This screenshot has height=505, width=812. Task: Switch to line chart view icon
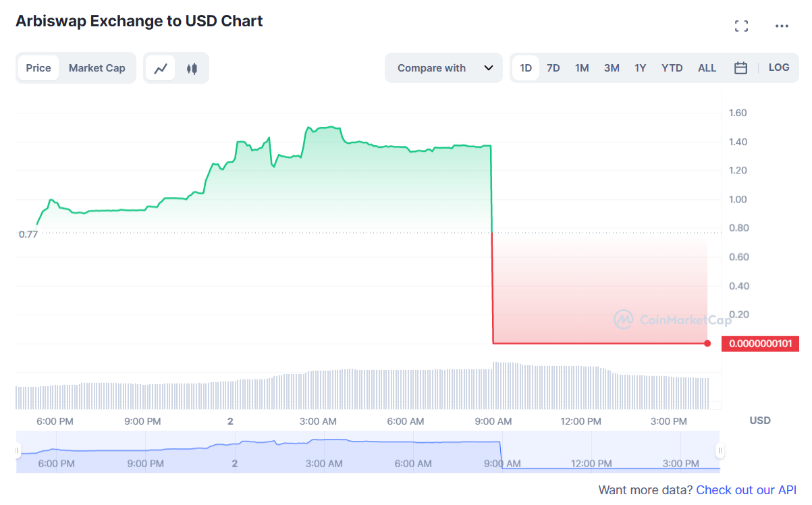coord(161,68)
